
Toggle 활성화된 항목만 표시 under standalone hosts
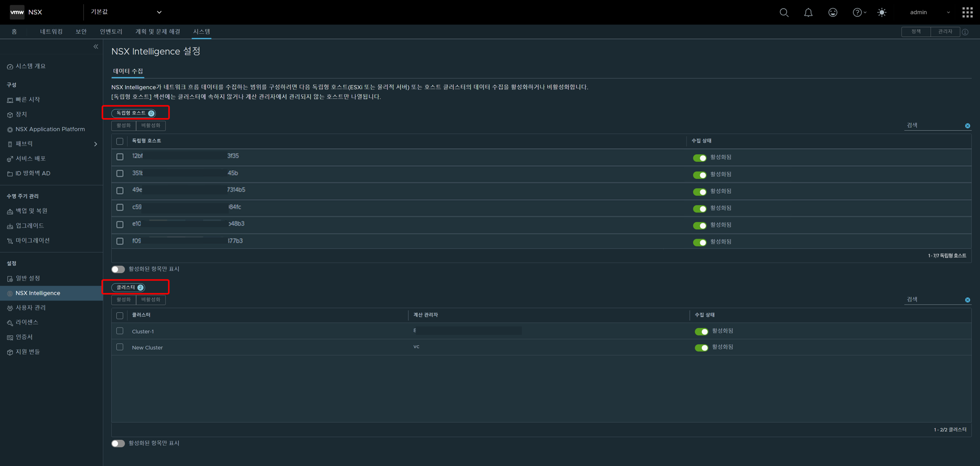pyautogui.click(x=118, y=269)
